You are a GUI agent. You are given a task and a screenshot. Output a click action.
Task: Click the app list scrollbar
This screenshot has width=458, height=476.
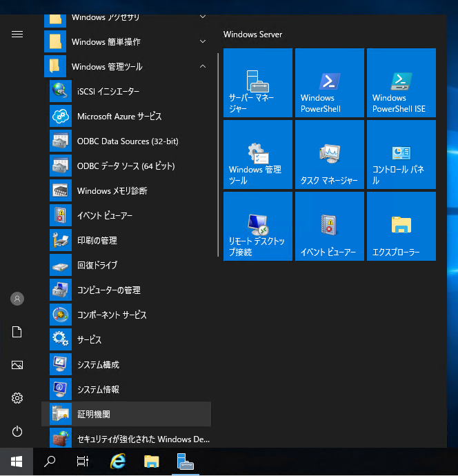(x=218, y=155)
